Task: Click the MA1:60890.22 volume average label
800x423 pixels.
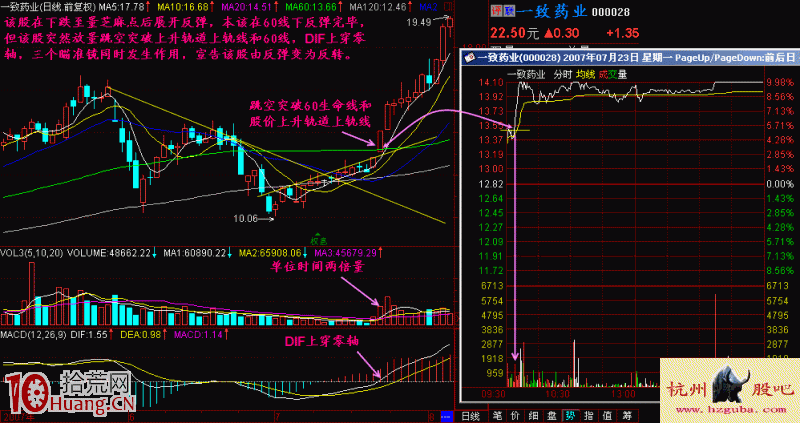Action: click(x=194, y=252)
